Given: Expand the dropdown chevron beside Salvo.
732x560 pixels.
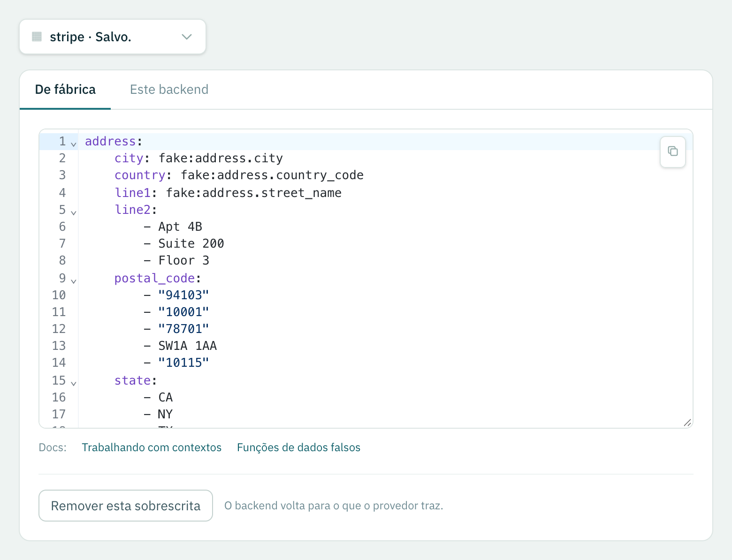Looking at the screenshot, I should [x=187, y=37].
